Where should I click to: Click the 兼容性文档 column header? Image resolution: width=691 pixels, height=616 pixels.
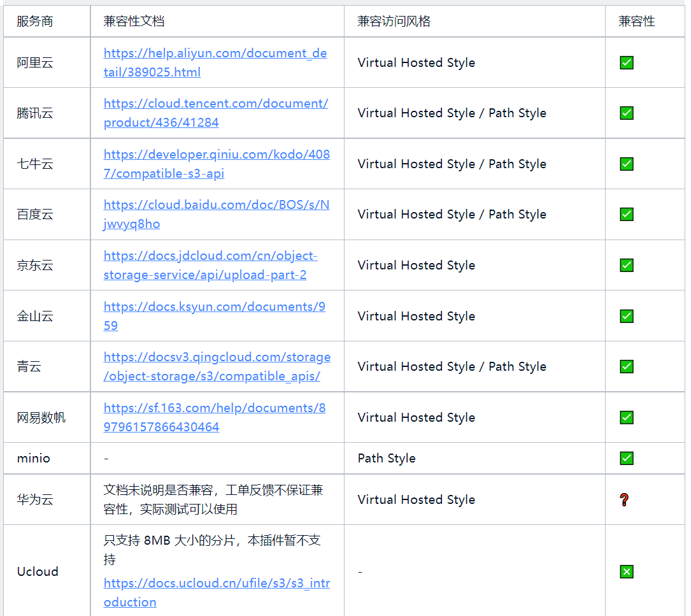[217, 21]
